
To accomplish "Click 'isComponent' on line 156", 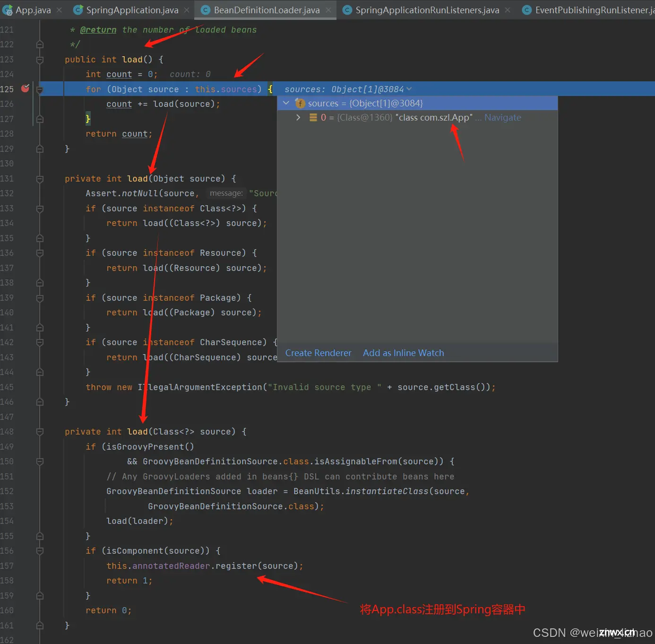I will pos(135,550).
